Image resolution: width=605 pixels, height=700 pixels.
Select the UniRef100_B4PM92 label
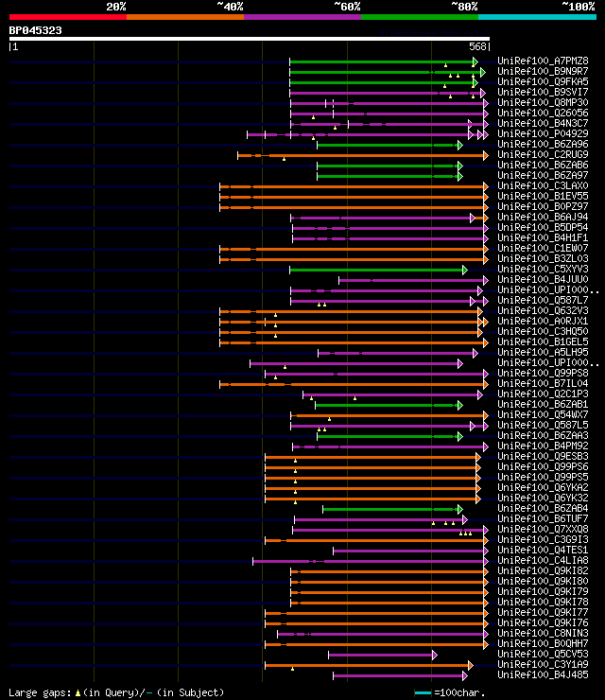tap(543, 446)
